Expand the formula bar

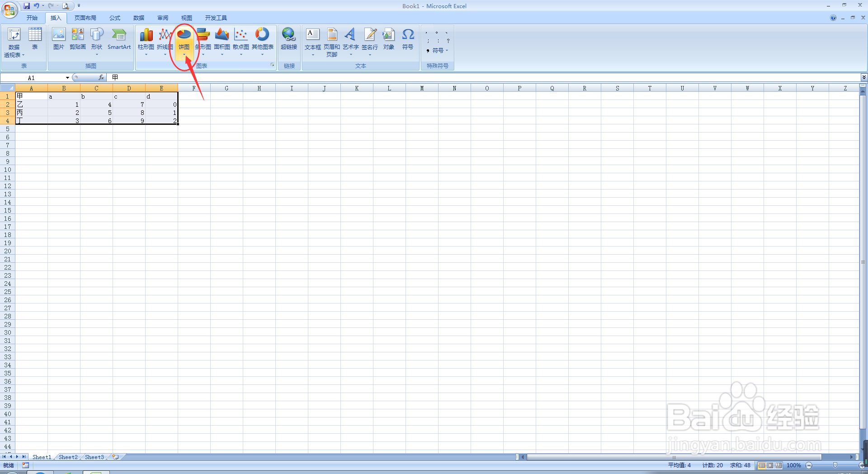864,77
